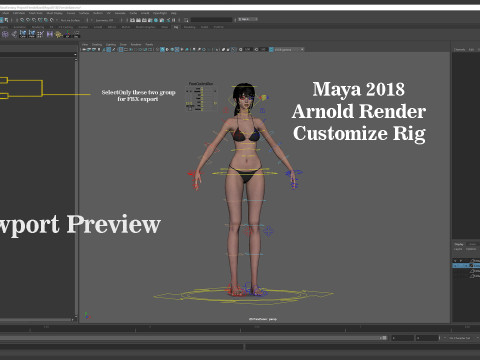
Task: Toggle Isolate Select icon
Action: tap(217, 49)
